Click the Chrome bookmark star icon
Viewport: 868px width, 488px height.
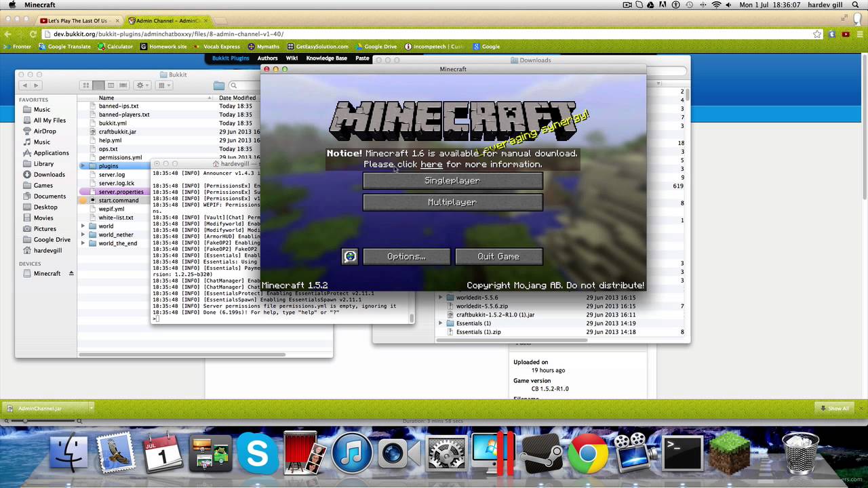[x=817, y=34]
